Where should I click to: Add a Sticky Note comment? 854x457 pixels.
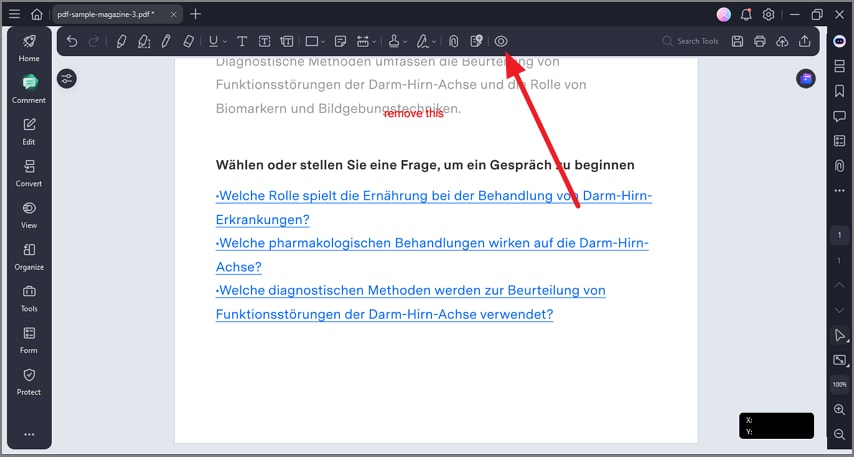340,41
